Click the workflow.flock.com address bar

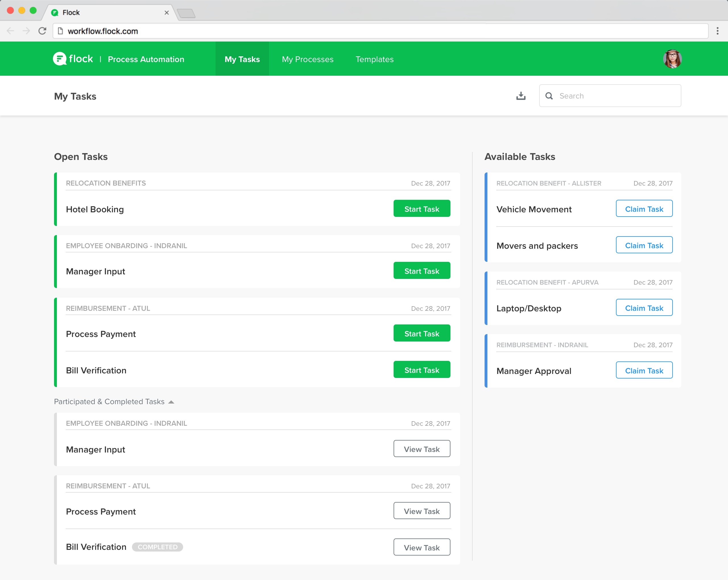coord(380,31)
